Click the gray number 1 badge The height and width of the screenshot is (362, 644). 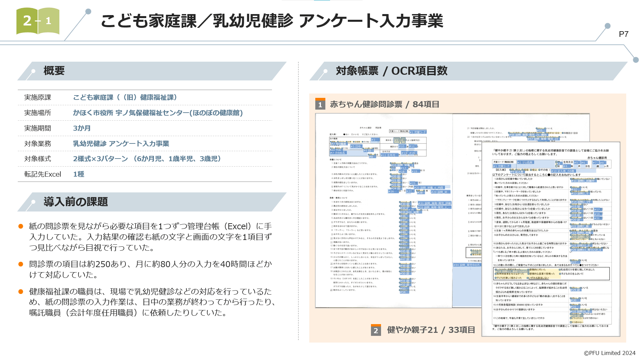[x=320, y=104]
